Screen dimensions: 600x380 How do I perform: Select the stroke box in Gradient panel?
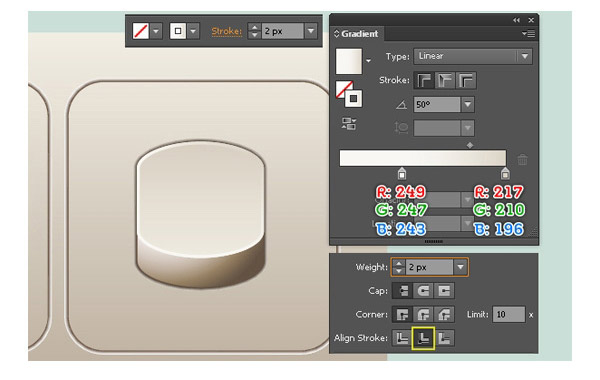(353, 99)
